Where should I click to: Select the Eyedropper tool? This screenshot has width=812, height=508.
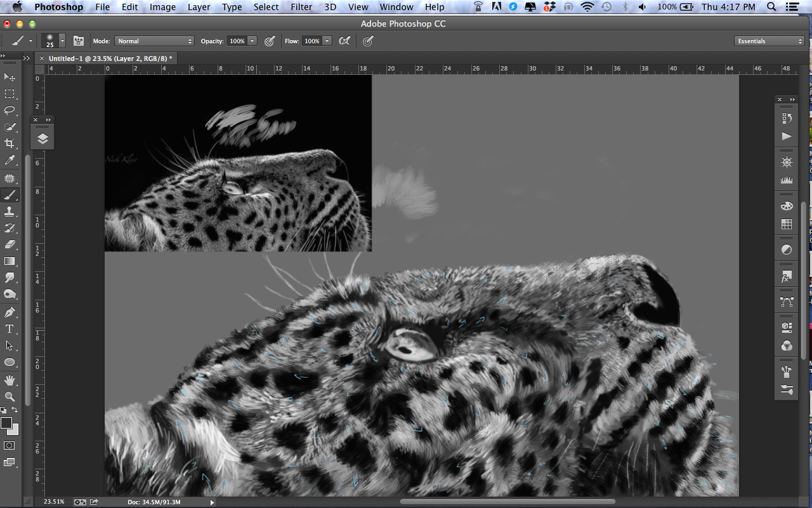click(x=10, y=160)
